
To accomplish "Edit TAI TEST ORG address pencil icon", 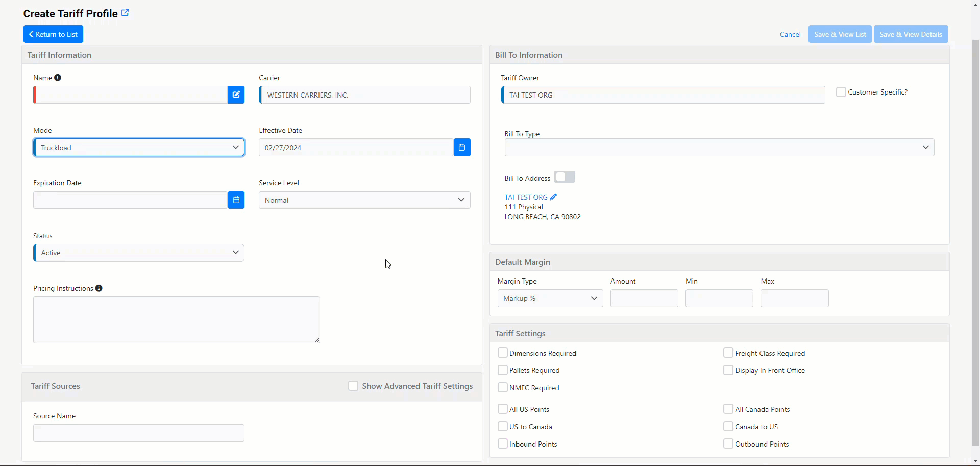I will point(553,197).
